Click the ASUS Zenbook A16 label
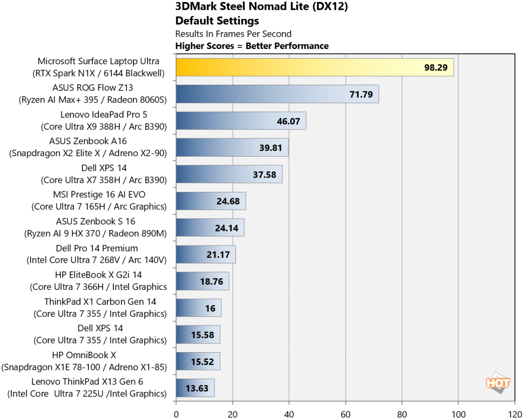This screenshot has width=523, height=420. coord(88,141)
